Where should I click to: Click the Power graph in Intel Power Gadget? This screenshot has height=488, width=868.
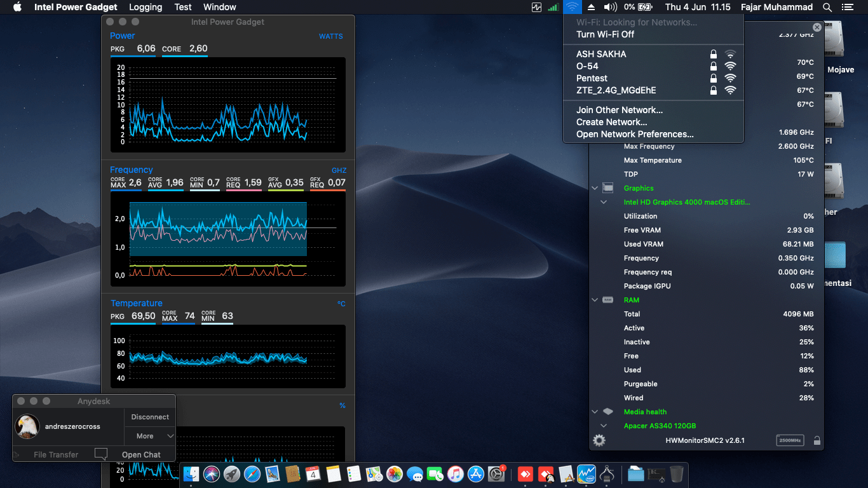229,104
